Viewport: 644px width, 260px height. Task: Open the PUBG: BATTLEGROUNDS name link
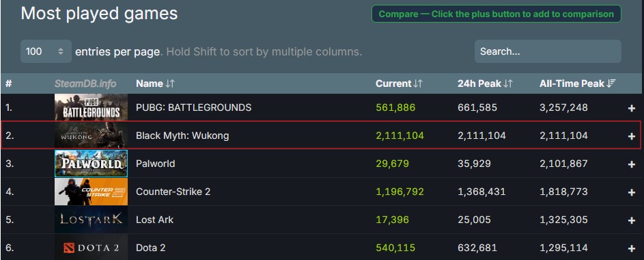193,107
